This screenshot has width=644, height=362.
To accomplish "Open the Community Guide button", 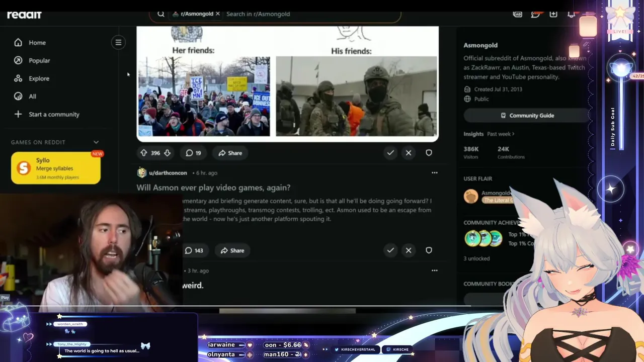I will (x=526, y=115).
